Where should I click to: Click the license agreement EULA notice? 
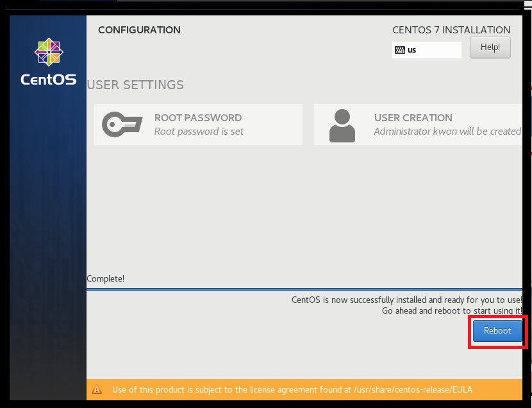point(304,389)
